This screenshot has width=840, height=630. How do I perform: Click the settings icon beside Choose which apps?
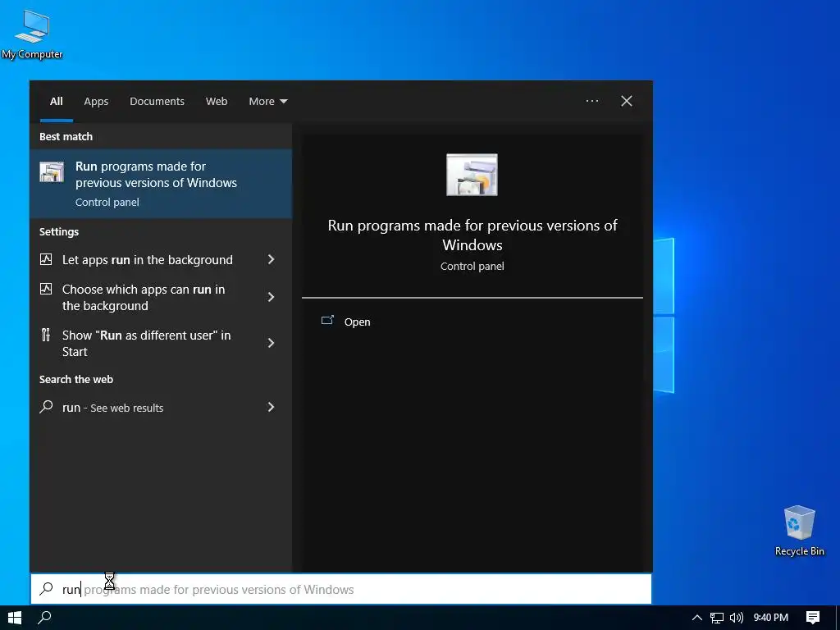[x=46, y=289]
